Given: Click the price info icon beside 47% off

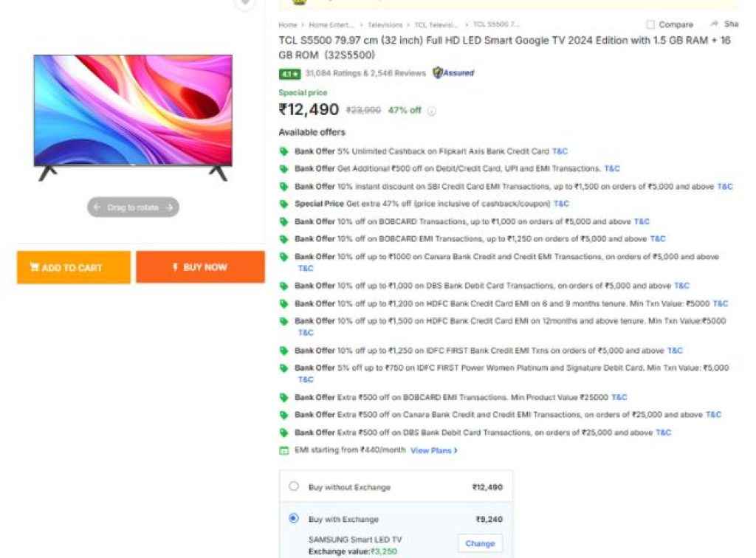Looking at the screenshot, I should tap(432, 111).
